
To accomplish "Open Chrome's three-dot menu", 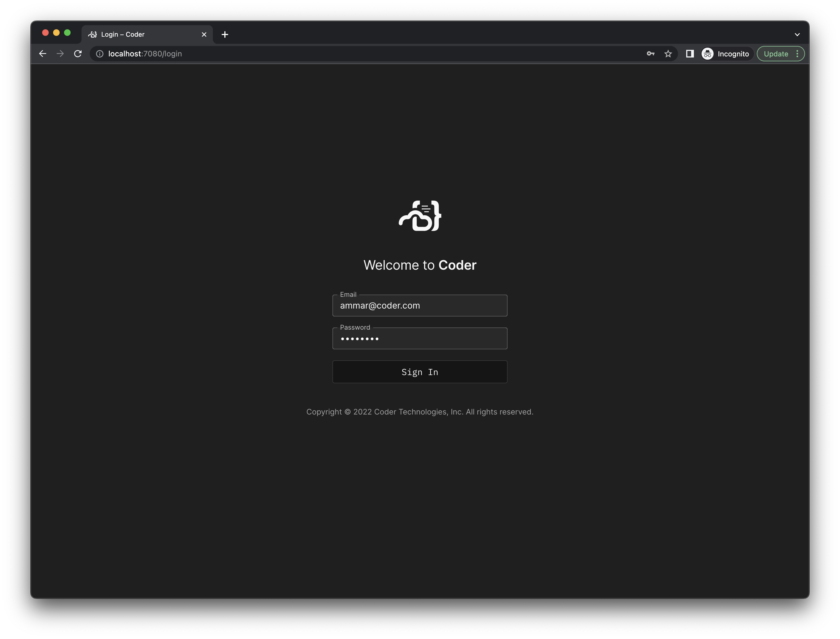I will [797, 54].
